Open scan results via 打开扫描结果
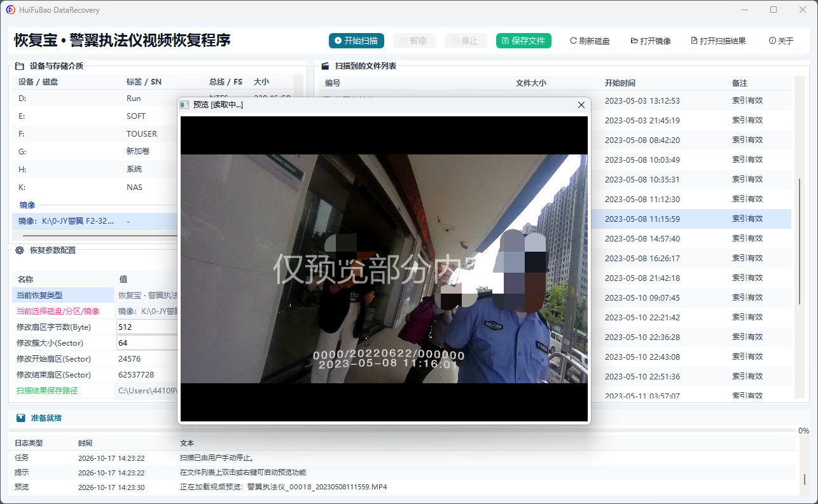Screen dimensions: 818x504 coord(718,41)
